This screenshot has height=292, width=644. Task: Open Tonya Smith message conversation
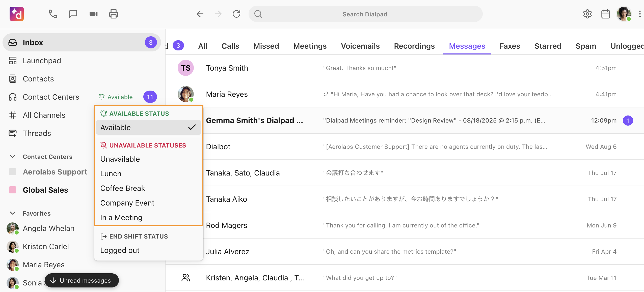[x=405, y=68]
